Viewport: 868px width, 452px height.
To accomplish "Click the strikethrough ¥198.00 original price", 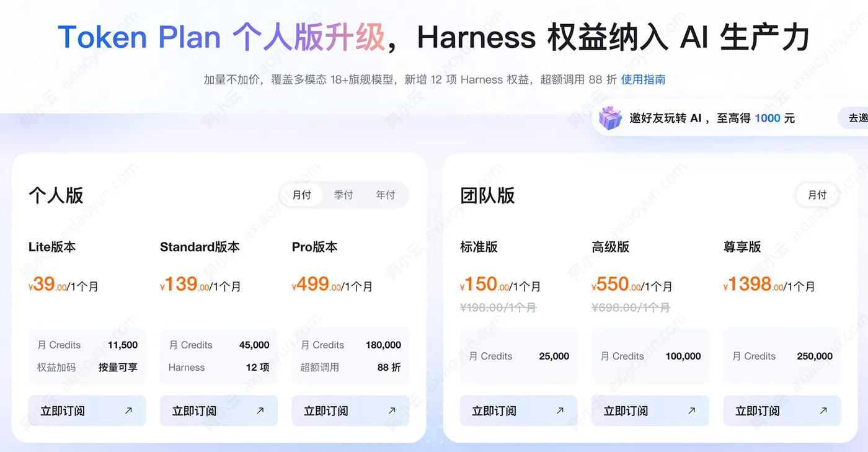I will (498, 307).
